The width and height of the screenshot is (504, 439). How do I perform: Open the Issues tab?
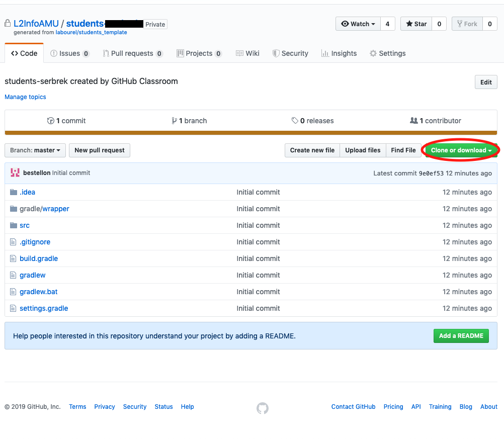pyautogui.click(x=70, y=53)
